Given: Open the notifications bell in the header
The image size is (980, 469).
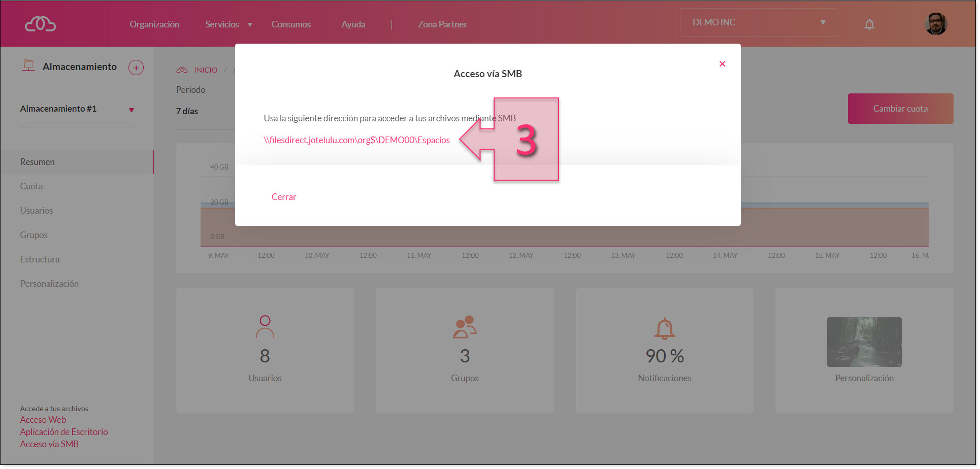Looking at the screenshot, I should click(869, 23).
